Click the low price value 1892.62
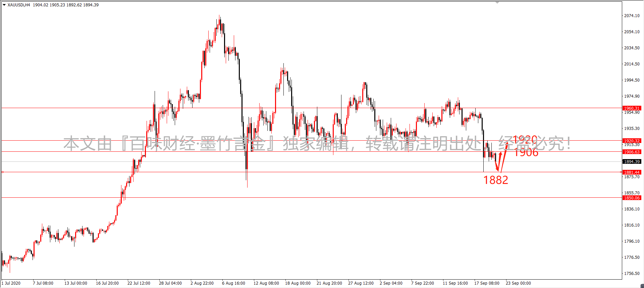Image resolution: width=644 pixels, height=288 pixels. (74, 5)
